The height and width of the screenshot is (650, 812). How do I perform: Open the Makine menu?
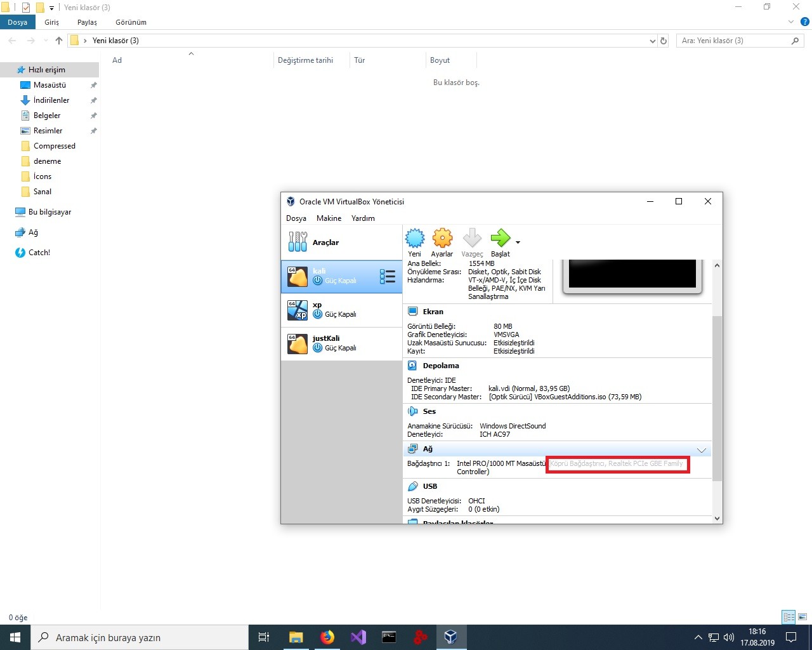click(x=329, y=218)
